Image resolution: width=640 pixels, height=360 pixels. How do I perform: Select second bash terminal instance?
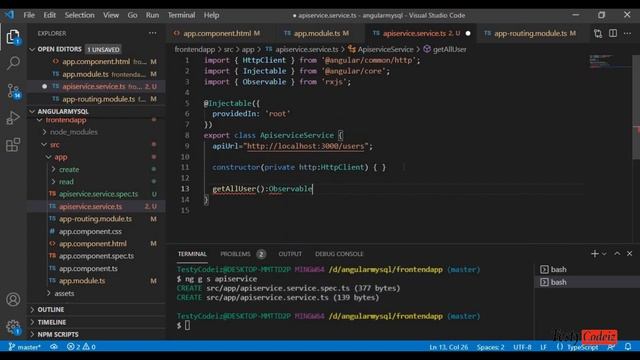[587, 282]
